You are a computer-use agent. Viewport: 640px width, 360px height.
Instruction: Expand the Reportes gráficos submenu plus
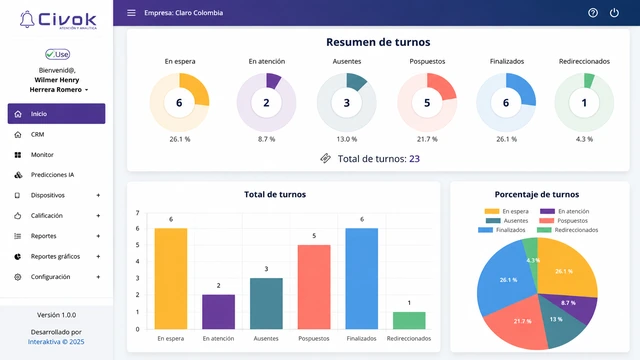coord(98,256)
